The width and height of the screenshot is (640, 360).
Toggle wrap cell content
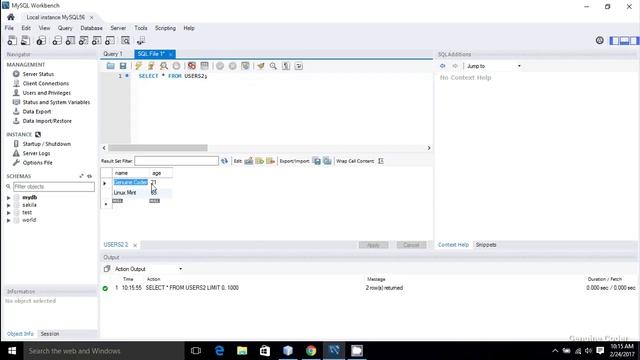click(x=381, y=161)
